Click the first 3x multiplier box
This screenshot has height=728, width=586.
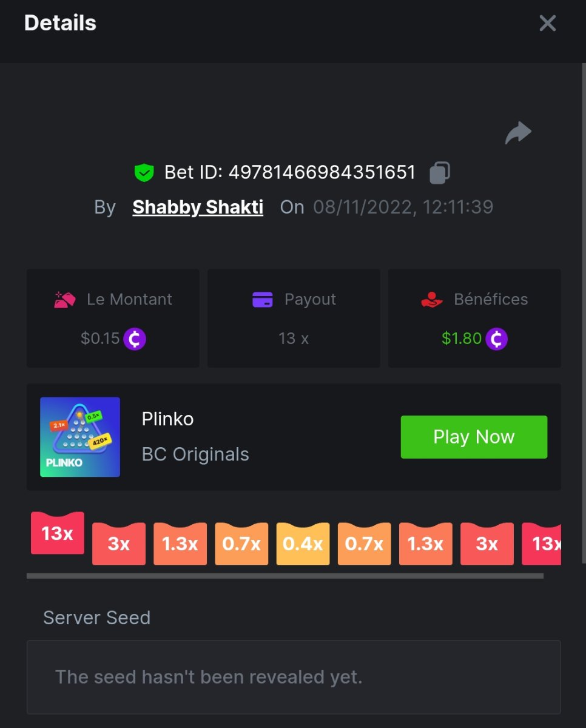pos(119,544)
